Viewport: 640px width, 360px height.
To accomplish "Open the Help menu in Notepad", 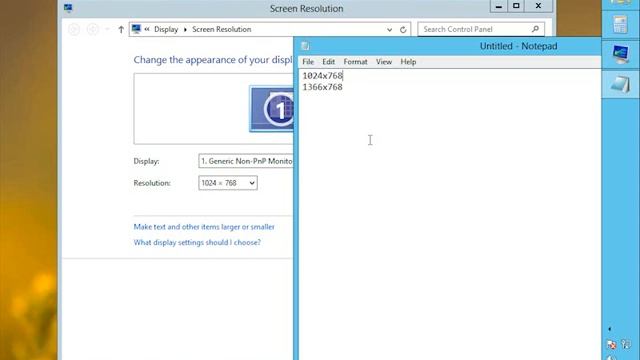I will 408,62.
